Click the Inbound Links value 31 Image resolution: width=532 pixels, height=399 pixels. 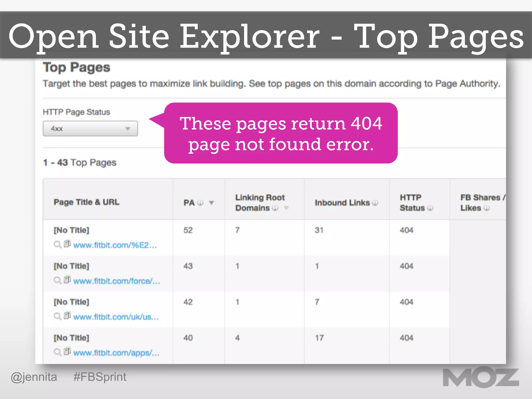coord(319,230)
